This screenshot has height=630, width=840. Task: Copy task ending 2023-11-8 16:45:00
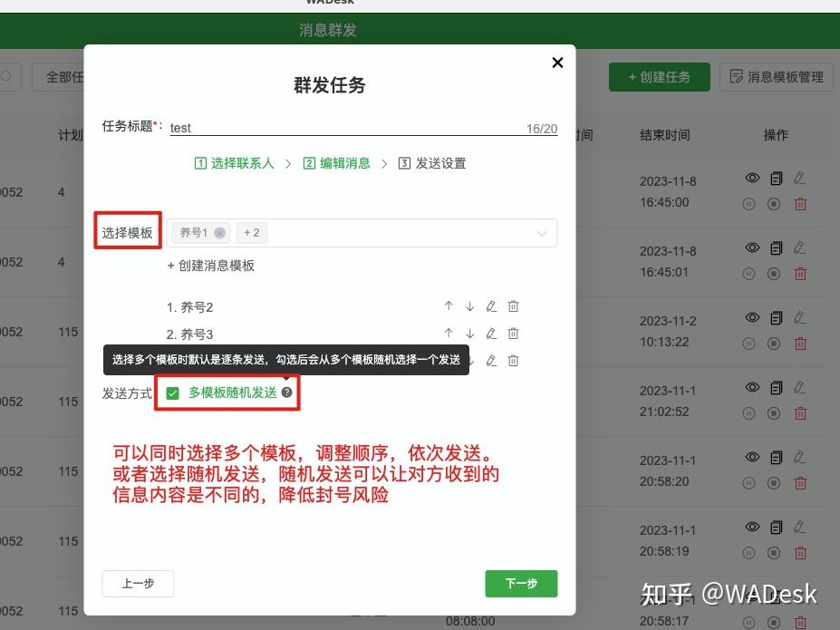coord(777,178)
